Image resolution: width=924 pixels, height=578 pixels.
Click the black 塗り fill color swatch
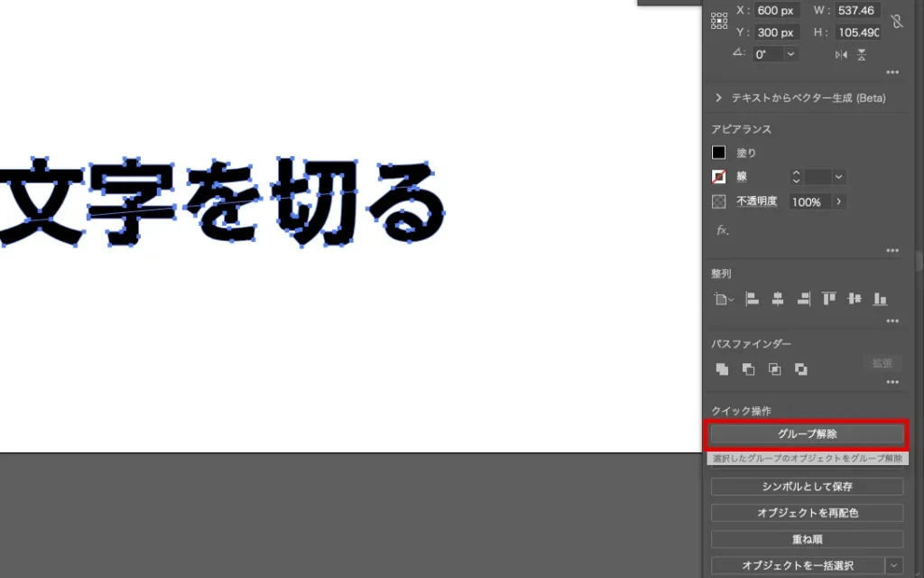(x=718, y=153)
